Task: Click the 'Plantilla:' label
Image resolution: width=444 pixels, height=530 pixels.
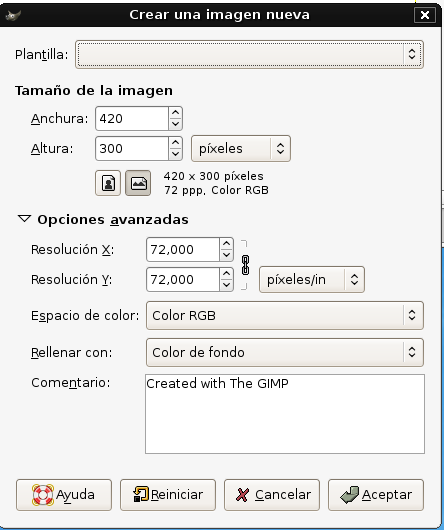Action: (42, 55)
